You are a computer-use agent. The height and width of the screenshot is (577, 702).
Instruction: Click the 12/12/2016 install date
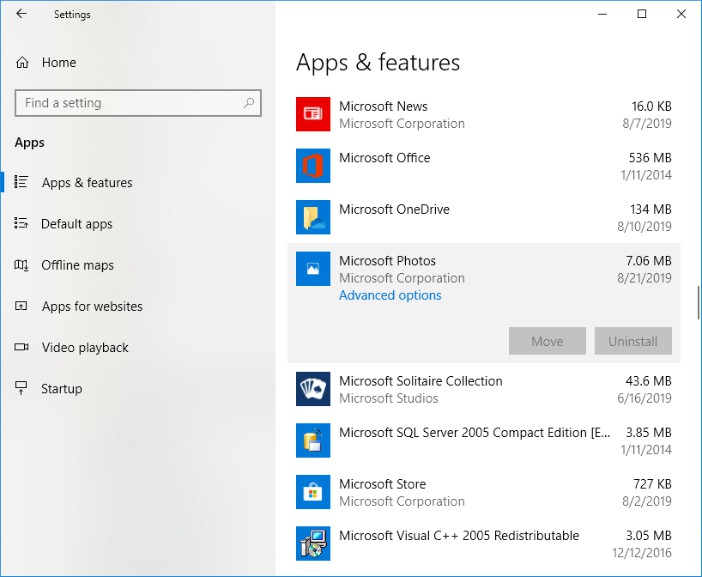642,553
